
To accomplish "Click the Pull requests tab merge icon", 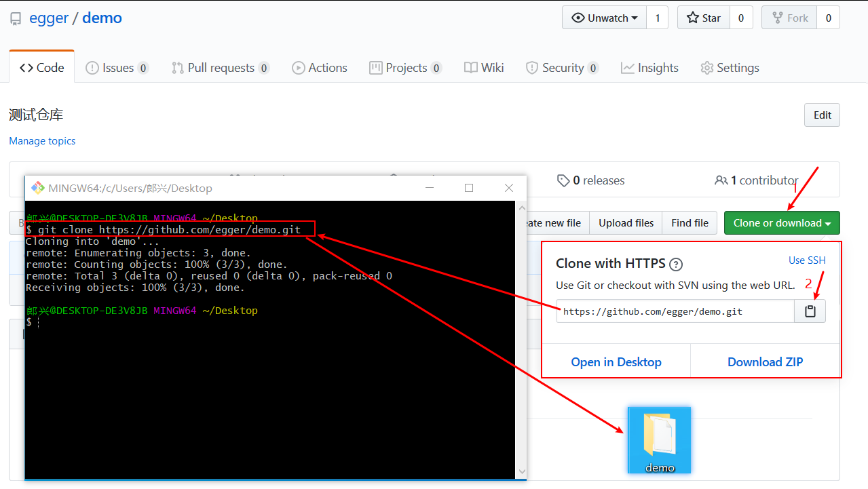I will point(178,68).
